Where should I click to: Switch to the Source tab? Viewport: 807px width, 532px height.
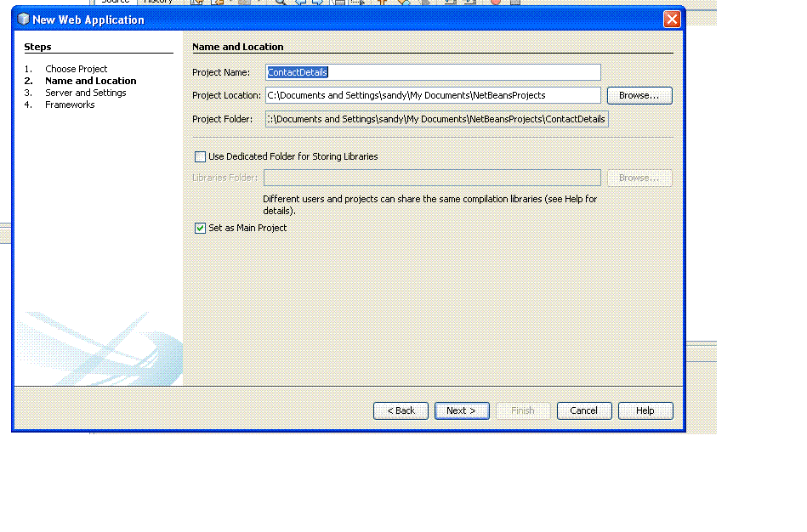115,2
